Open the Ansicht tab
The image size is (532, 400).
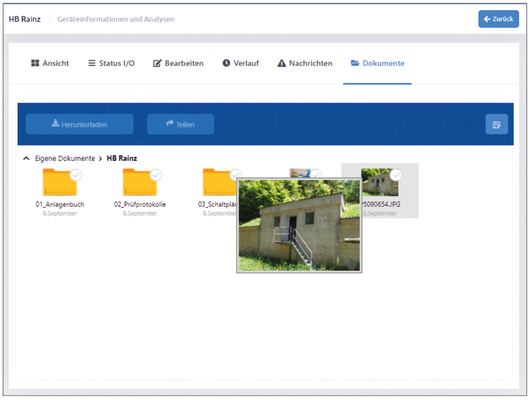pyautogui.click(x=50, y=63)
